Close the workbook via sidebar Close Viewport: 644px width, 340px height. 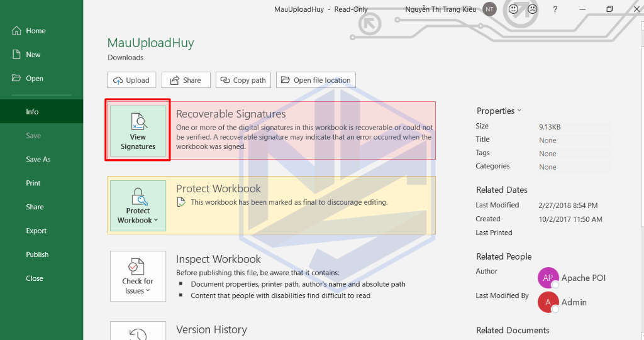(42, 278)
